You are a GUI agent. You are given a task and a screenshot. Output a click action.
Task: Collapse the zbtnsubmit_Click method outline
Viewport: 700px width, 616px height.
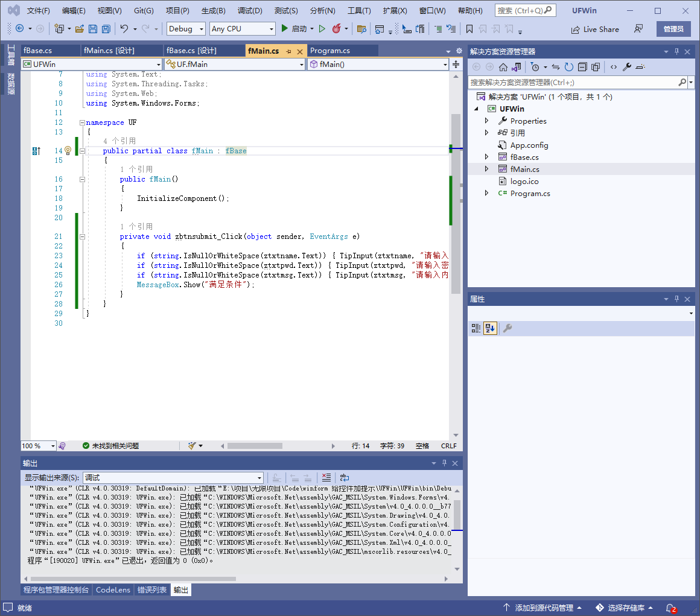[x=82, y=237]
